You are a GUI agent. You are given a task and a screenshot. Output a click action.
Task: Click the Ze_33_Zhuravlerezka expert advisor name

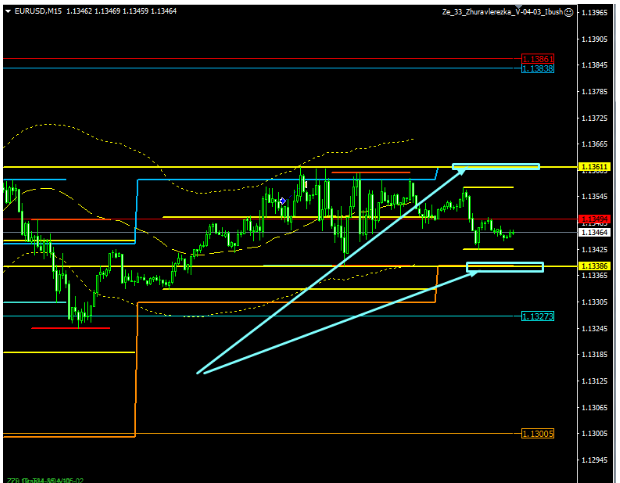point(503,12)
